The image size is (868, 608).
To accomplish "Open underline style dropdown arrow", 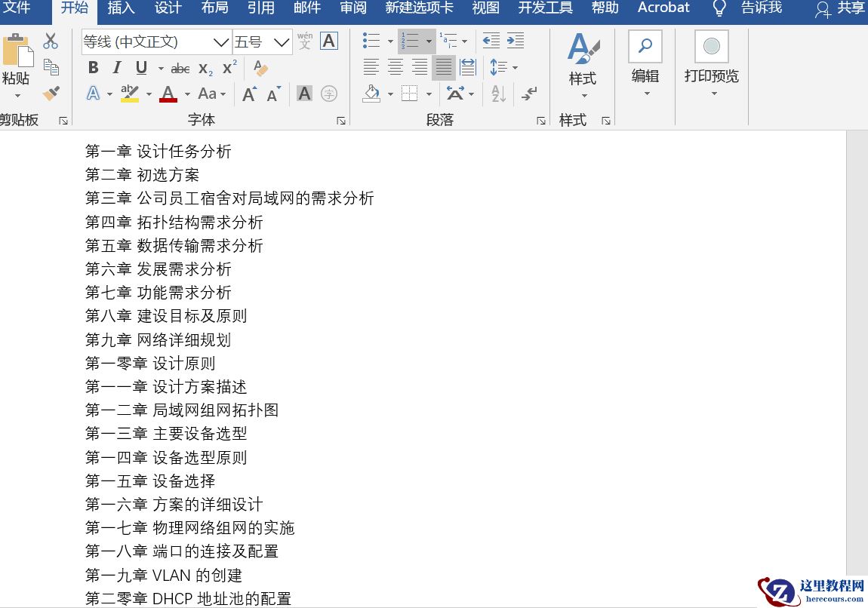I will [161, 69].
